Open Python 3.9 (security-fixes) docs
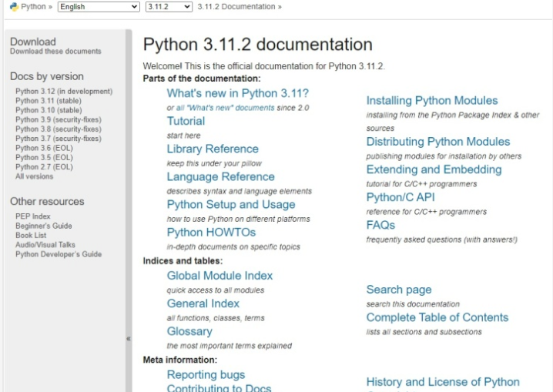Screen dimensions: 553x392 pos(59,120)
